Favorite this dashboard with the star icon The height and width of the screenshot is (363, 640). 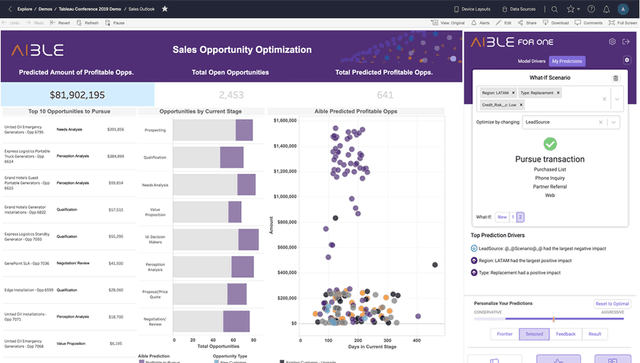click(x=164, y=9)
